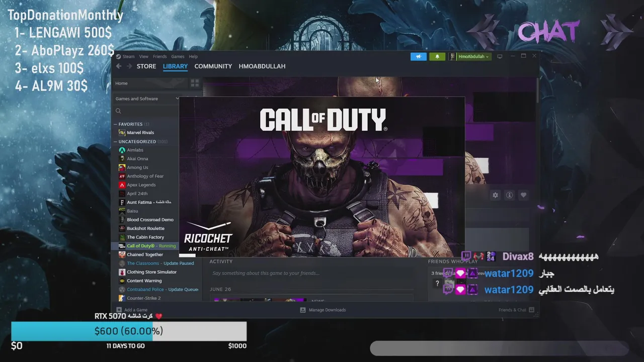Image resolution: width=644 pixels, height=362 pixels.
Task: Select The Cabin Factory in the library
Action: coord(145,237)
